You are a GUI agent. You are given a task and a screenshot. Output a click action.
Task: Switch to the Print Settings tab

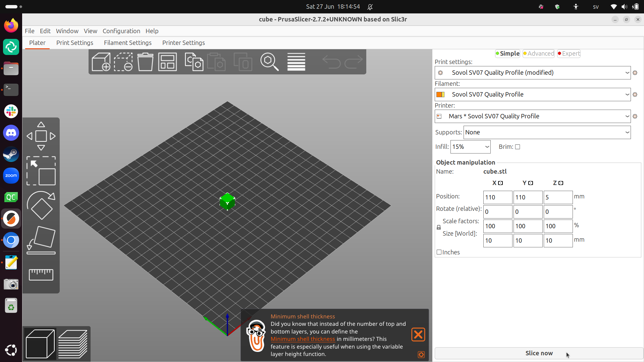click(75, 43)
